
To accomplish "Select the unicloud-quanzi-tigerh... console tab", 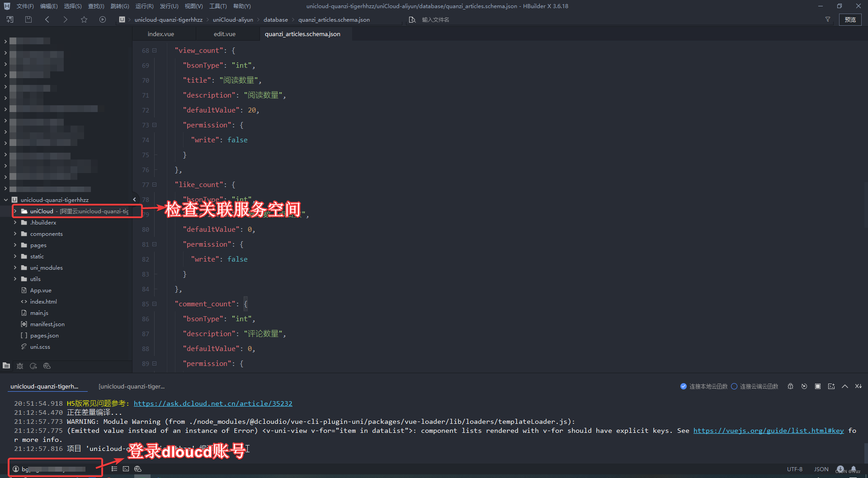I will [x=44, y=386].
